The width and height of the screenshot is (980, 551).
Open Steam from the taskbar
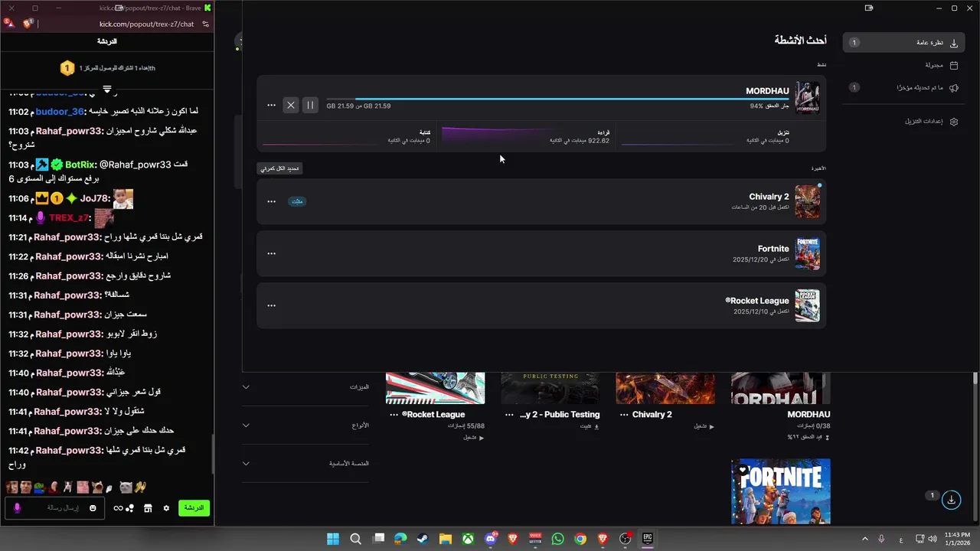coord(423,539)
